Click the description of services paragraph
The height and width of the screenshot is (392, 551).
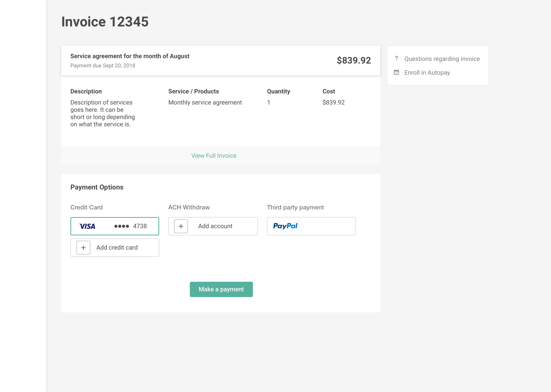(103, 113)
